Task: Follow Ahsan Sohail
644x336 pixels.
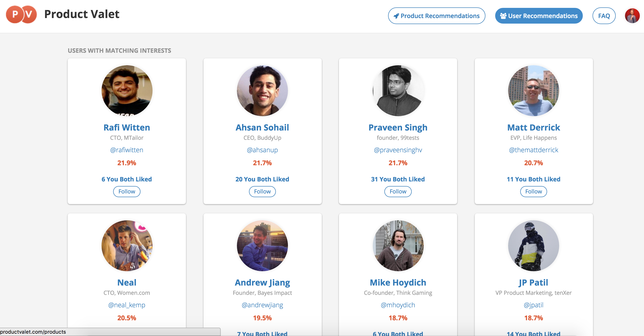Action: tap(262, 191)
